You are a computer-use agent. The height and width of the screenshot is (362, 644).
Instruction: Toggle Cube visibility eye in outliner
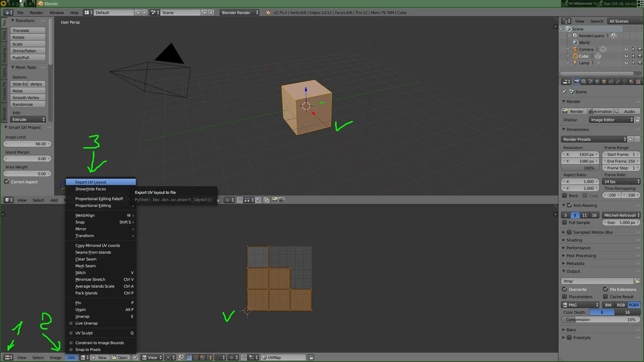click(x=626, y=56)
